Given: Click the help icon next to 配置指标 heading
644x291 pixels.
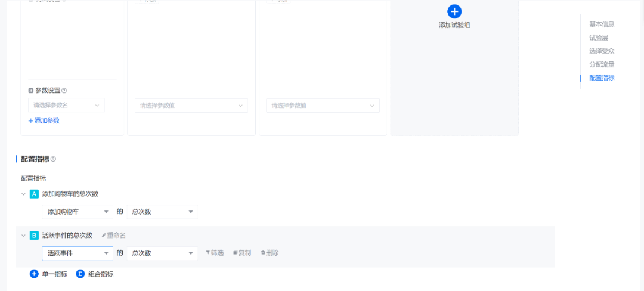Looking at the screenshot, I should click(x=53, y=159).
